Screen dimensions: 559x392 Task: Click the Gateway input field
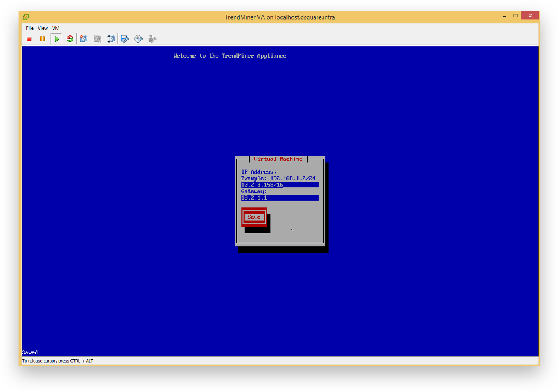280,198
